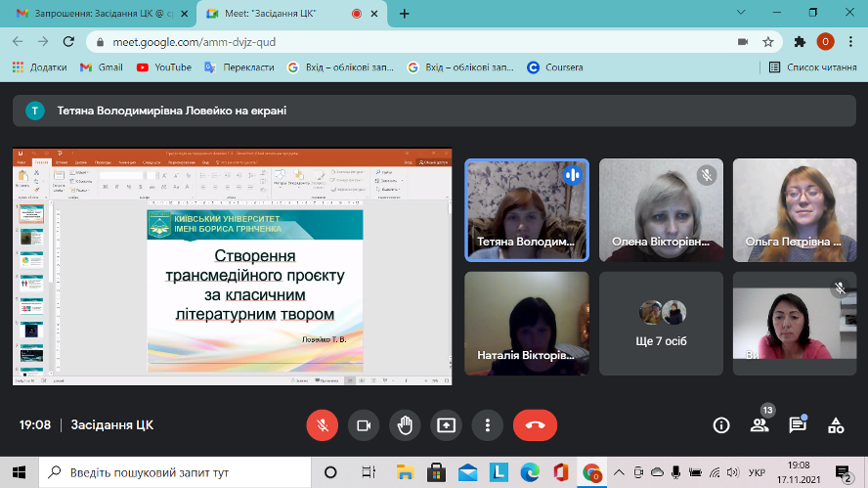Viewport: 868px width, 488px height.
Task: Click the Windows search box 'Введіть пошуковий запит тут'
Action: [175, 472]
